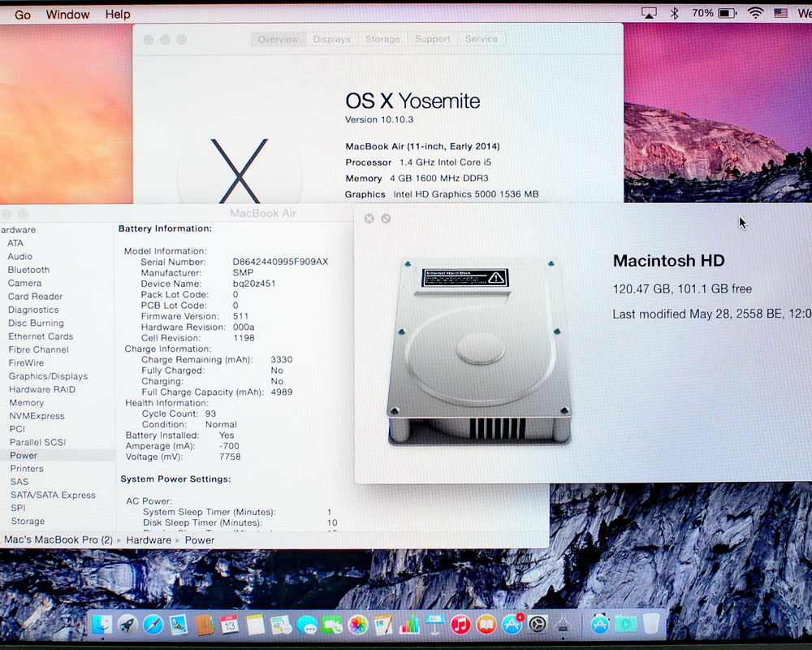Image resolution: width=812 pixels, height=650 pixels.
Task: Open System Preferences gear icon
Action: [538, 624]
